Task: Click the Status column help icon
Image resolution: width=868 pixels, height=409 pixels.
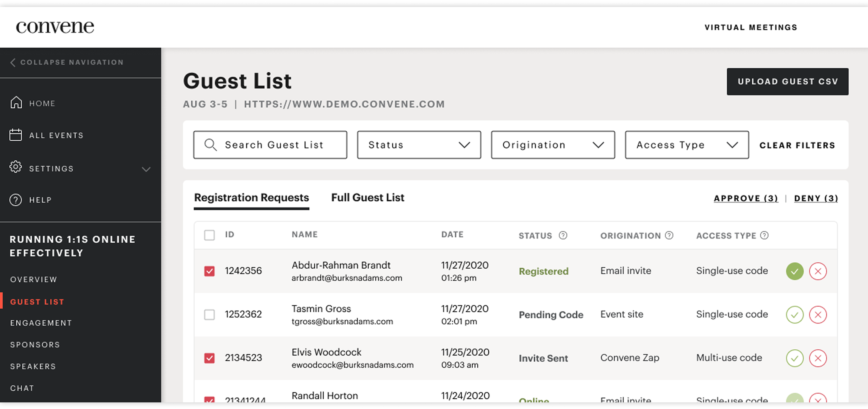Action: [563, 235]
